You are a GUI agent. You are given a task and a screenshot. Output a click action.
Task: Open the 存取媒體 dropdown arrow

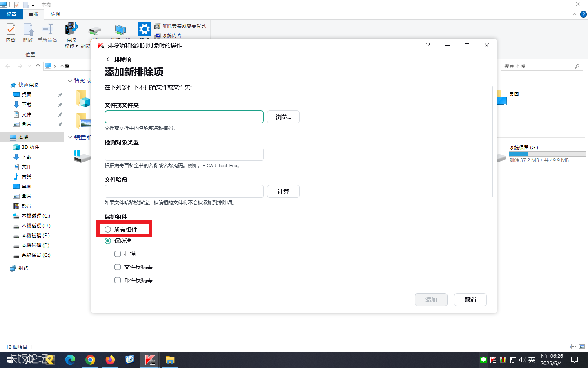[76, 46]
